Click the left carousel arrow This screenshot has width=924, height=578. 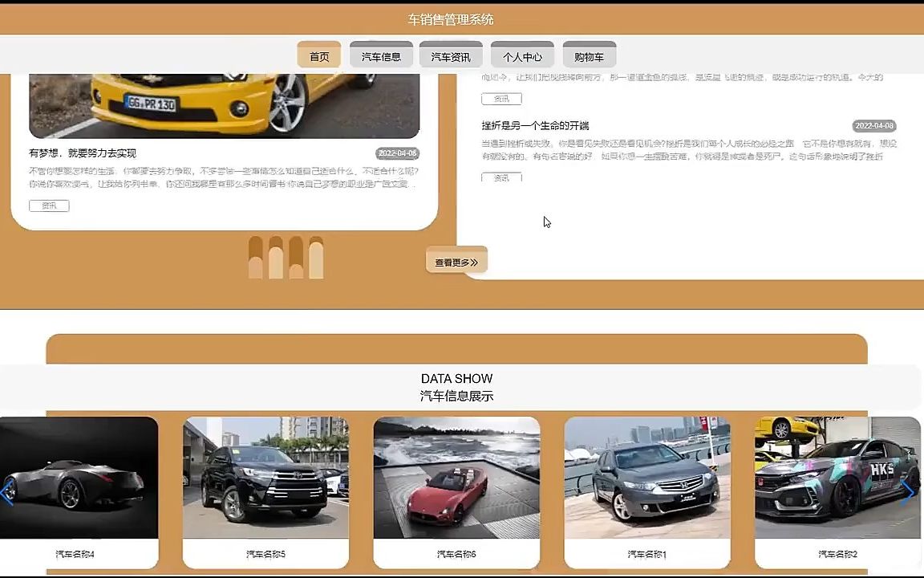point(6,492)
